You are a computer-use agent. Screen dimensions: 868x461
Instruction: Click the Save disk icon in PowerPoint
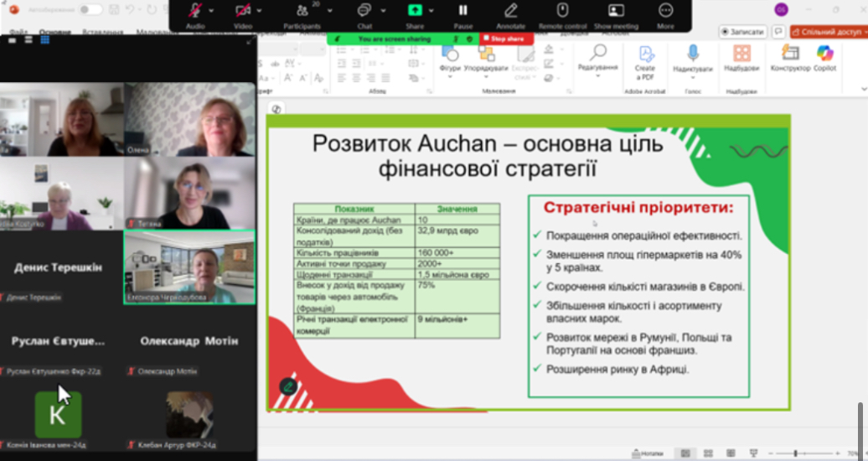point(114,9)
